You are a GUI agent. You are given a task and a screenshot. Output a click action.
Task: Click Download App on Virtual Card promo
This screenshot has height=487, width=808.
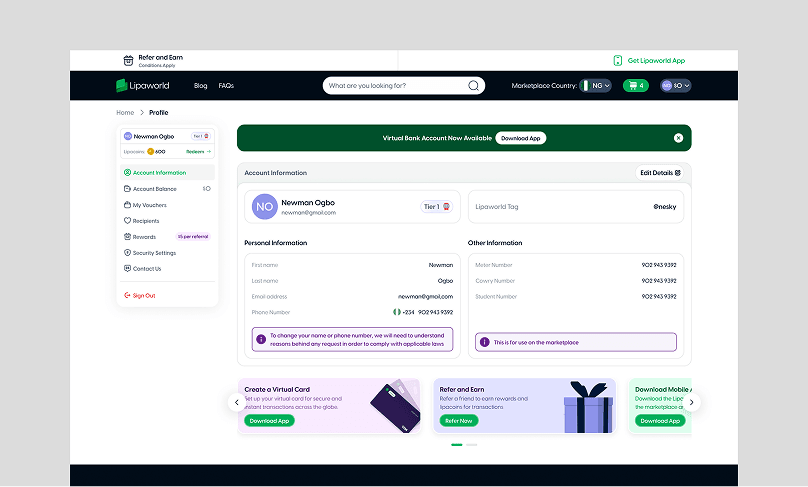click(x=270, y=421)
